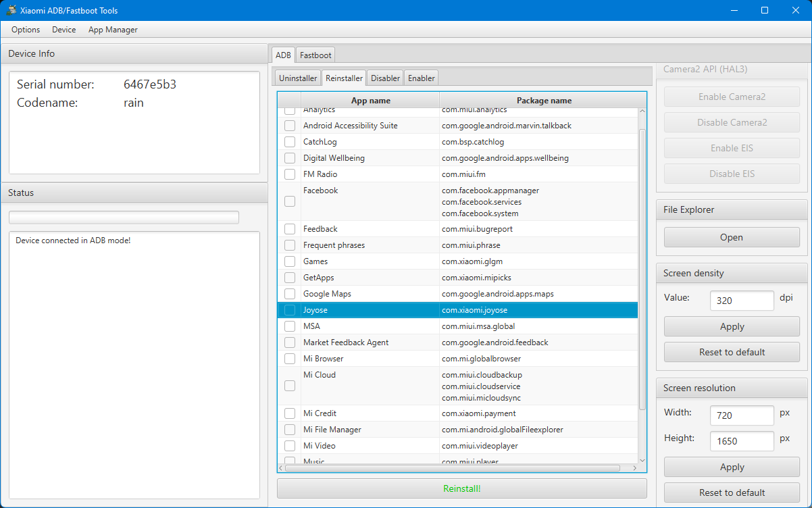
Task: Check the Mi File Manager checkbox
Action: (x=290, y=430)
